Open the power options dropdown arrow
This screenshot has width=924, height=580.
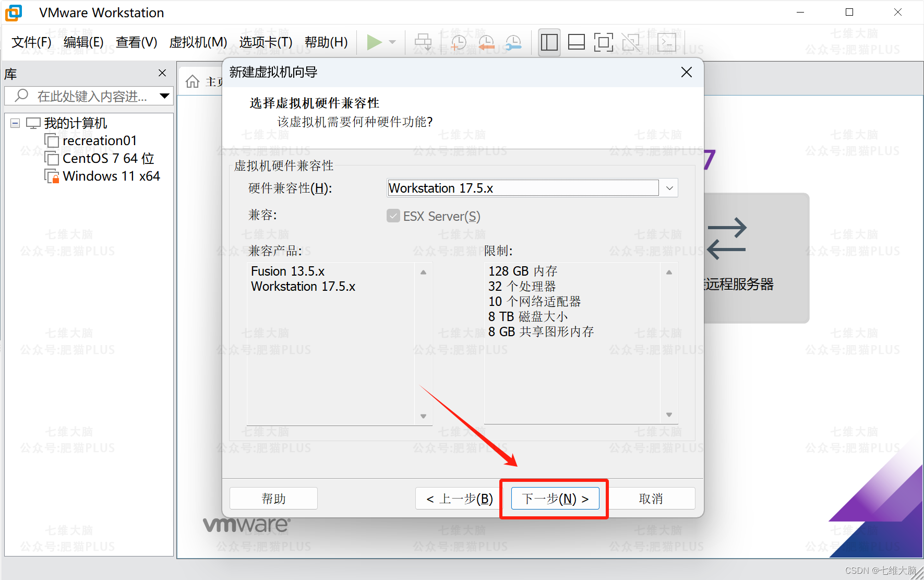(393, 42)
